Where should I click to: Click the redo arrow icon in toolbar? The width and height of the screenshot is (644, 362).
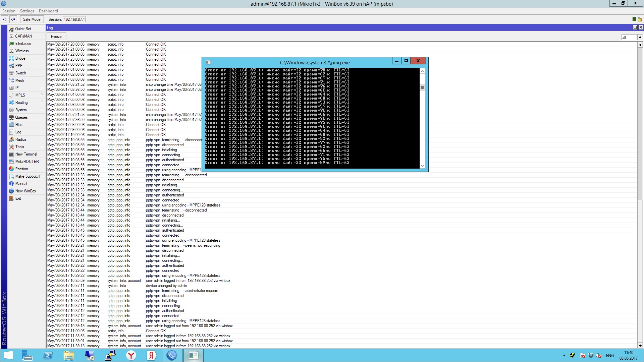(13, 19)
